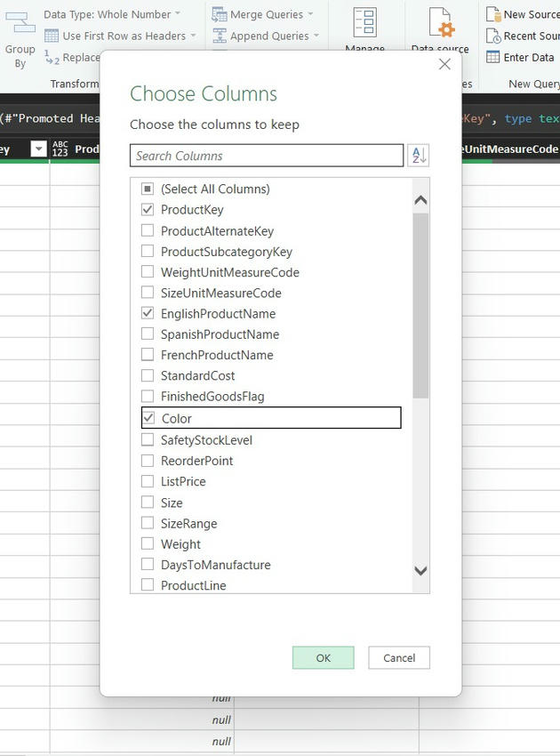The image size is (560, 756).
Task: Click the Data source settings icon
Action: [x=440, y=21]
